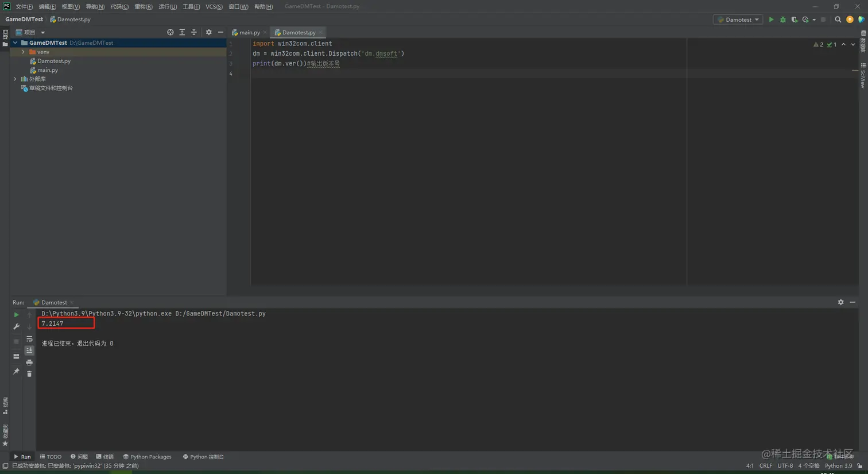Toggle scroll to end in Run console

coord(29,350)
